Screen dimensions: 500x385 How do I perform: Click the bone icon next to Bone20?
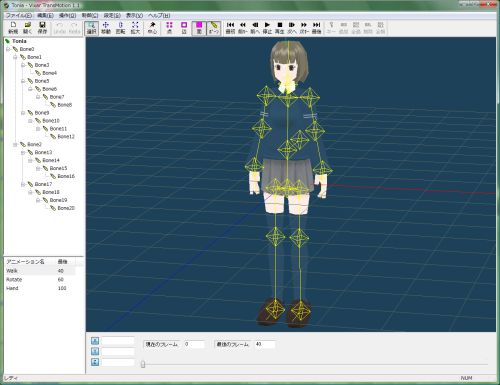click(53, 208)
